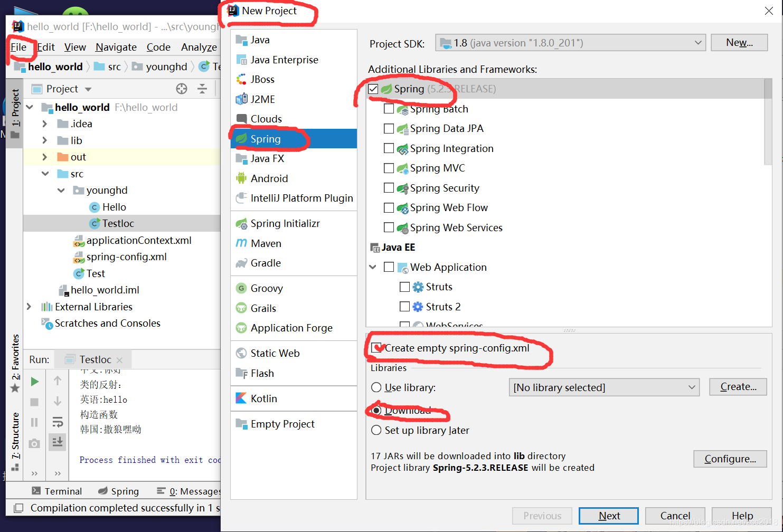Switch to Testloc run tab
Screen dimensions: 783x532
pyautogui.click(x=93, y=359)
